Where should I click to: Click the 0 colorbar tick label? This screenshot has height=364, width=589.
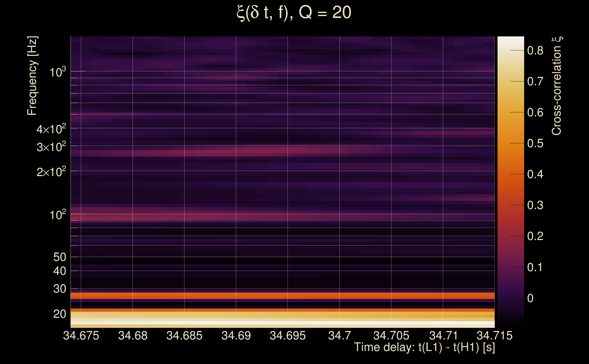click(530, 298)
